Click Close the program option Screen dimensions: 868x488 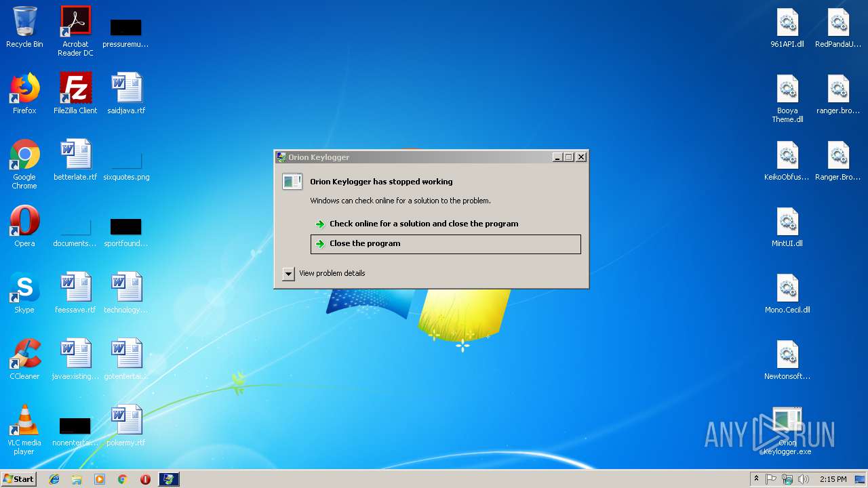(x=446, y=244)
